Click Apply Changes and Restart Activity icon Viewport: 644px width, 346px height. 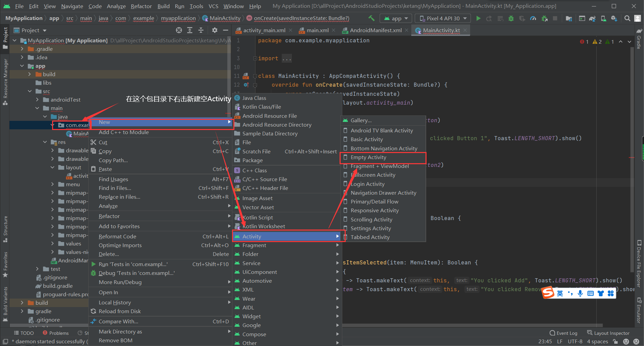click(x=489, y=18)
